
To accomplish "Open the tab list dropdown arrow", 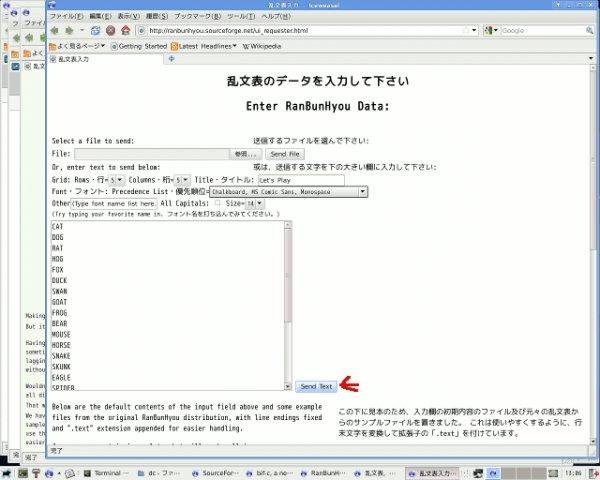I will pyautogui.click(x=591, y=59).
